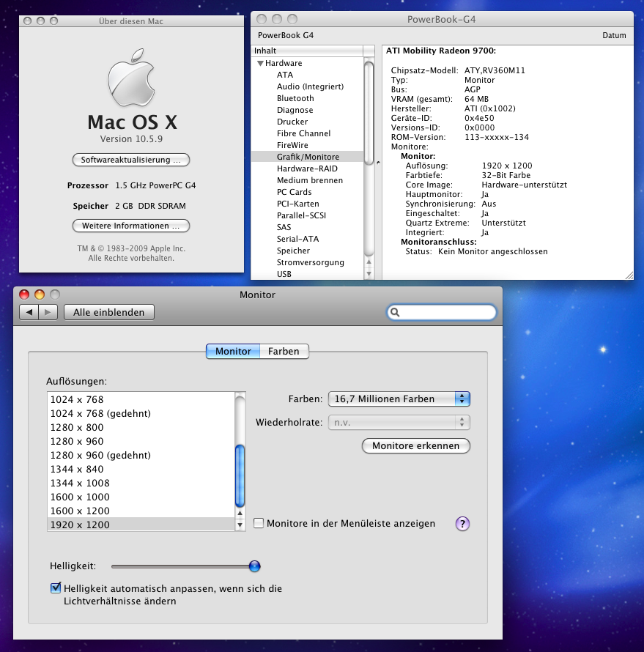Viewport: 644px width, 652px height.
Task: Close the Monitor window with red button
Action: [24, 294]
